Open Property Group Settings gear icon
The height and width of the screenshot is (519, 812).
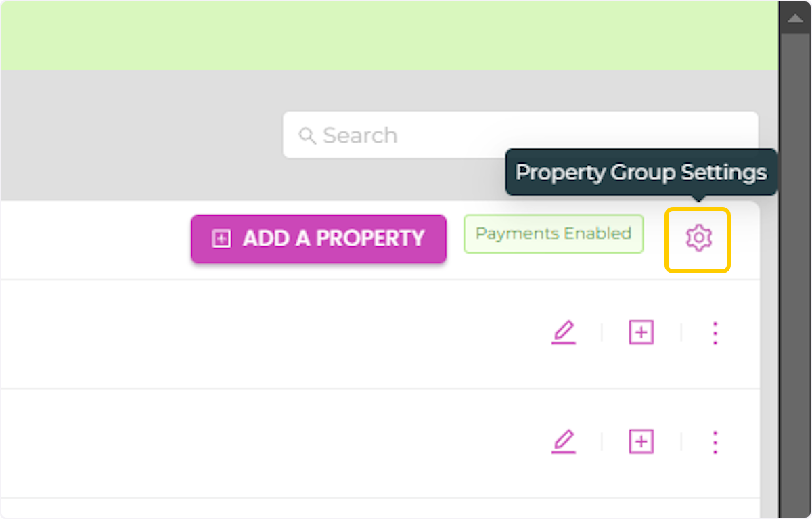pos(698,238)
